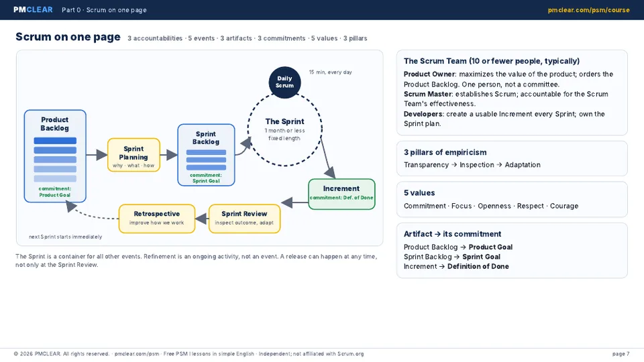Click the '15 min, every day' note

[330, 72]
